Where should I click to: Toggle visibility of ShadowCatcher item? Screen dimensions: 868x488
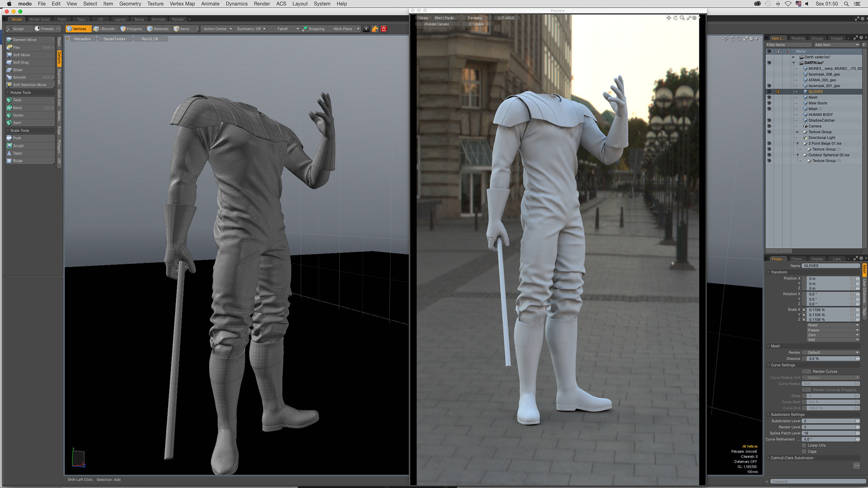pos(769,121)
